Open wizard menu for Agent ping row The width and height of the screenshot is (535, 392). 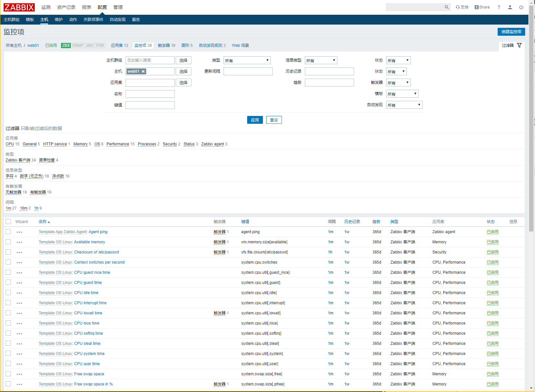(x=19, y=232)
